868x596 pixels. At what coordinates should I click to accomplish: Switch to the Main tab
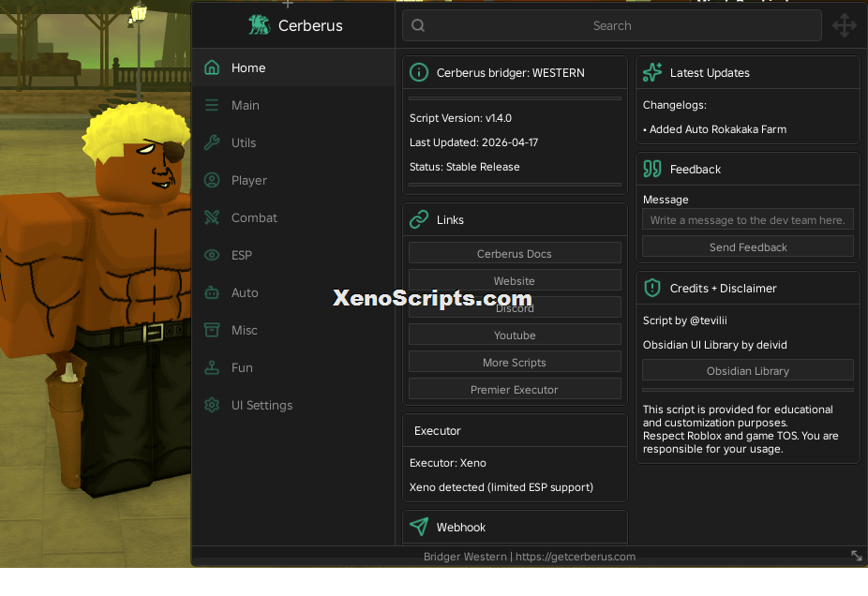point(293,105)
